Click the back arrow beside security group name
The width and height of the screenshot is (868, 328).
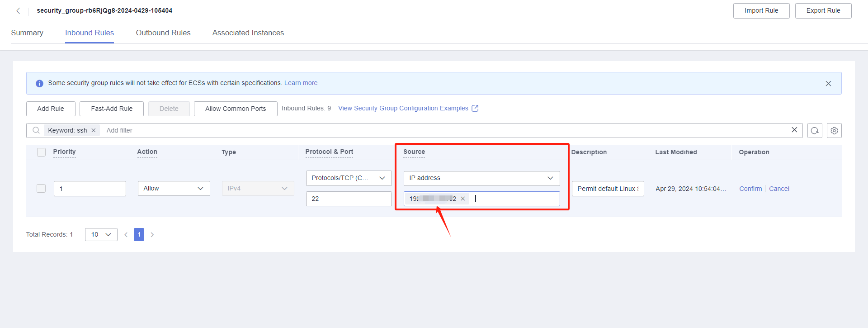18,11
